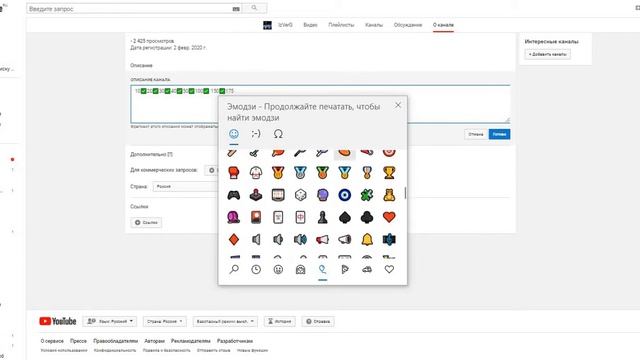This screenshot has width=640, height=360.
Task: Click the search magnifier button
Action: (x=254, y=8)
